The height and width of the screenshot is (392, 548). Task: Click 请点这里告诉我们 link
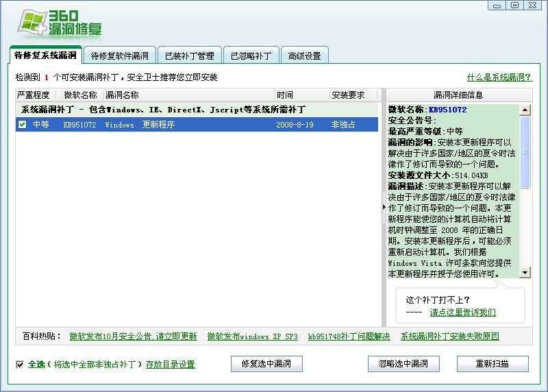tap(463, 313)
